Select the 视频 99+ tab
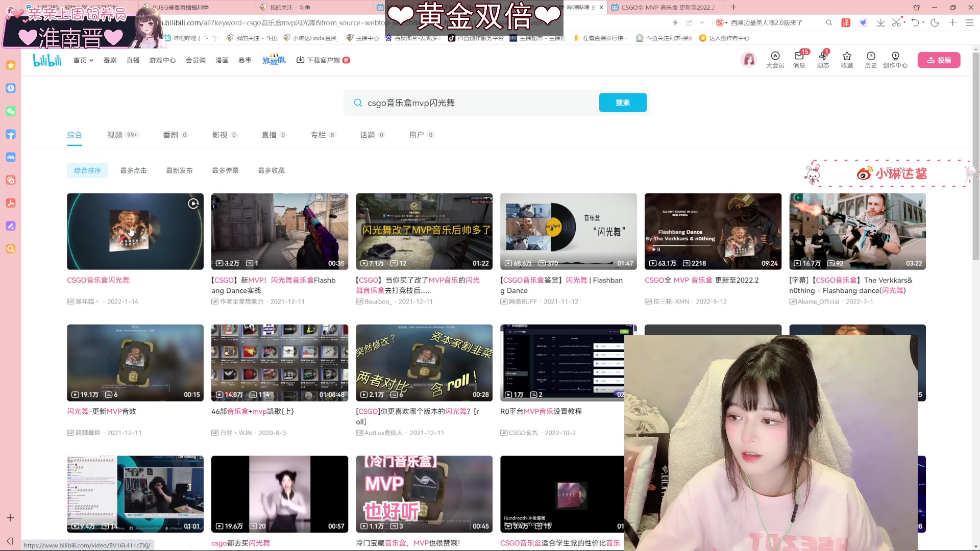 click(123, 135)
